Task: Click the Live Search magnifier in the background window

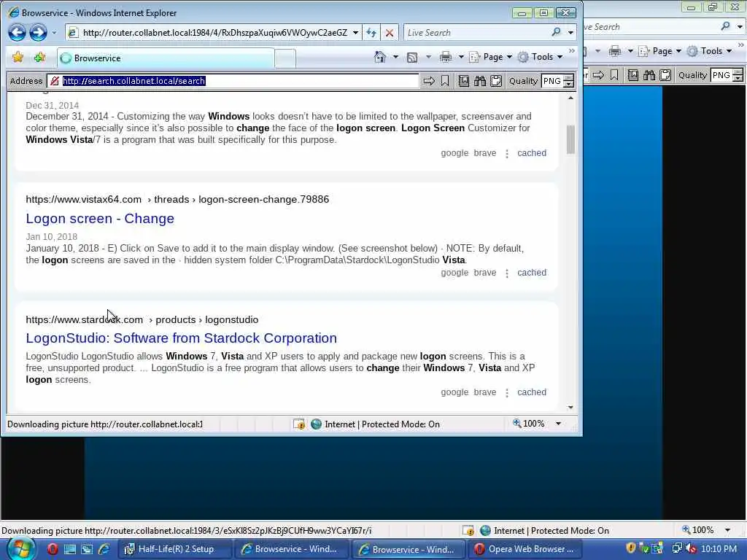Action: tap(725, 26)
